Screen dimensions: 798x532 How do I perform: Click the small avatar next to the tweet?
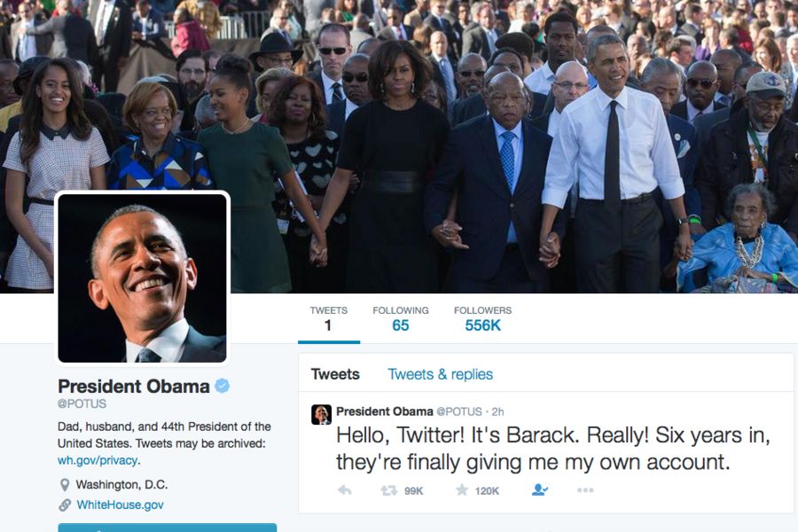321,414
